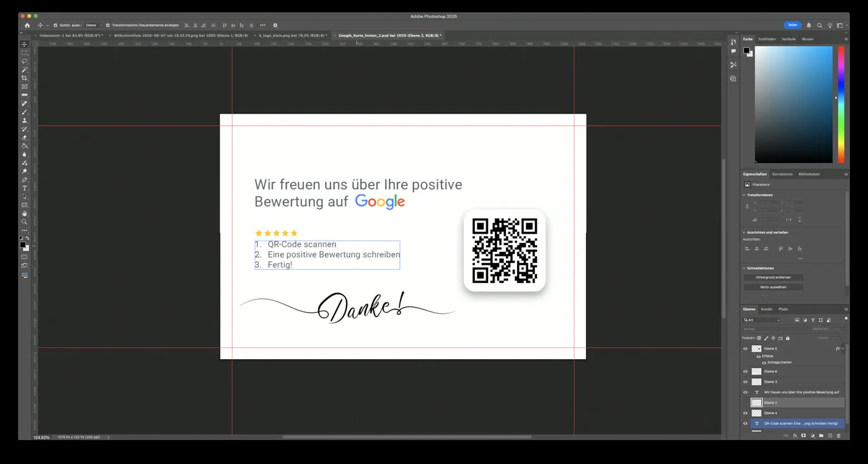
Task: Select the Hand tool
Action: 25,213
